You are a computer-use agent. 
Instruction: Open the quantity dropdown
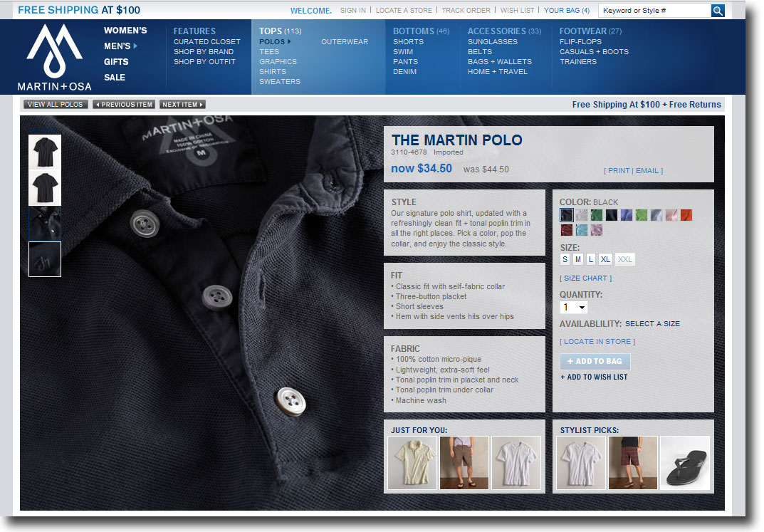573,307
